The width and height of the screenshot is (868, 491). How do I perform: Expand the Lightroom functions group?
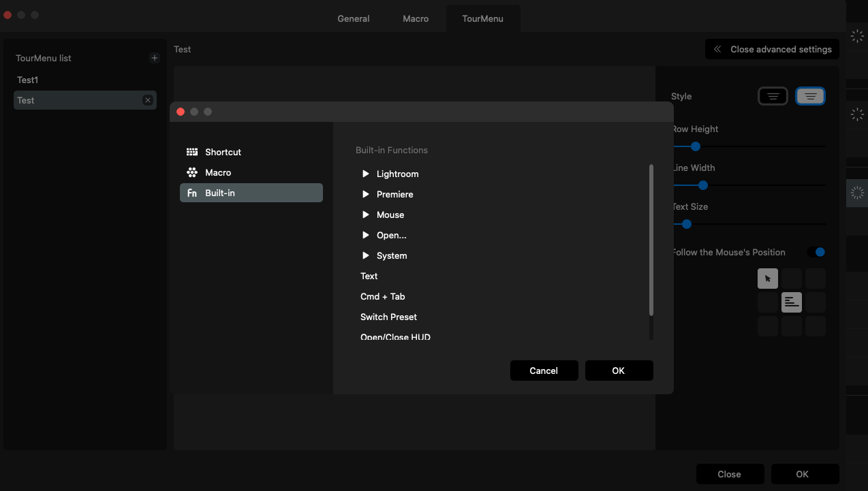(x=366, y=174)
